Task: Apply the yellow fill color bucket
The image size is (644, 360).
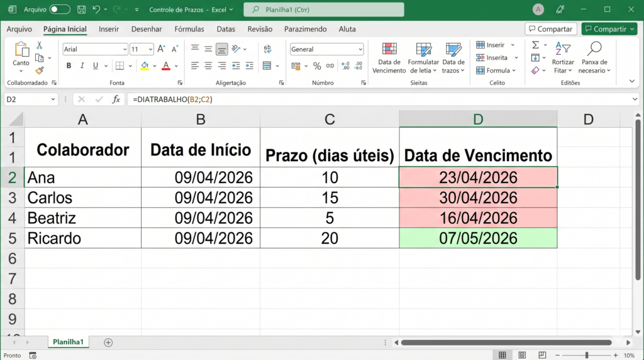Action: click(x=145, y=65)
